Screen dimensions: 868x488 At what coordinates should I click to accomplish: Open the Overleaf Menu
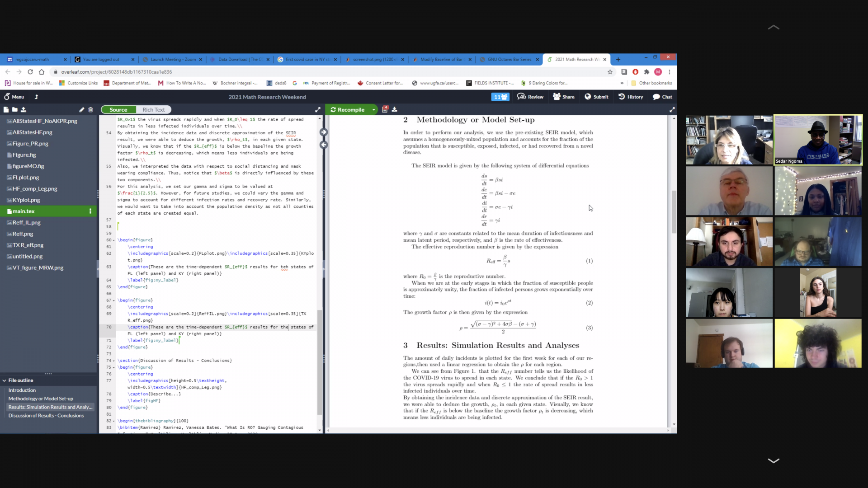pos(14,97)
